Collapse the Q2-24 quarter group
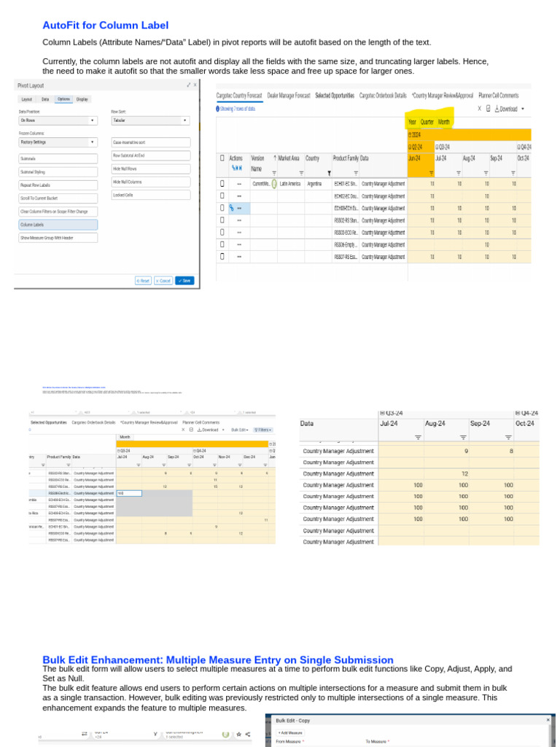Viewport: 560px width, 747px height. tap(410, 147)
